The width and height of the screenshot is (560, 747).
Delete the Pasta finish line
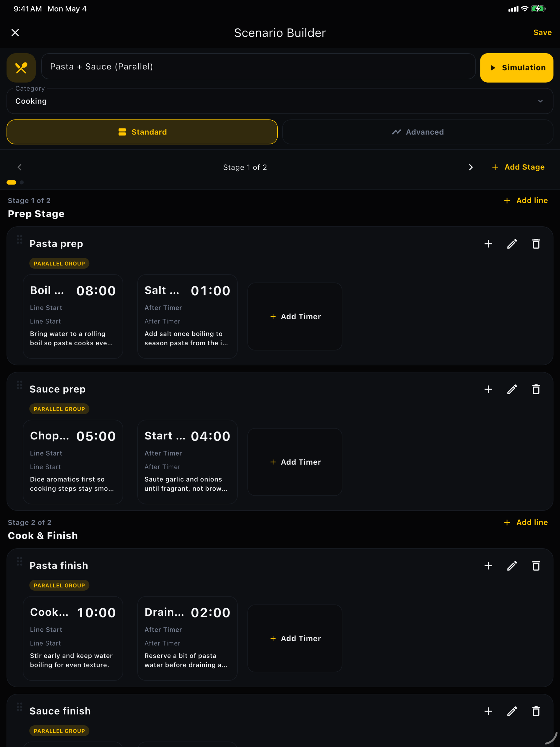pos(536,566)
